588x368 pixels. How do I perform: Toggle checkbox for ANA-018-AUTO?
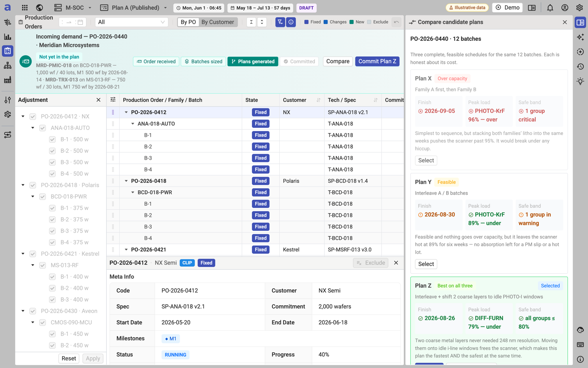[x=43, y=128]
